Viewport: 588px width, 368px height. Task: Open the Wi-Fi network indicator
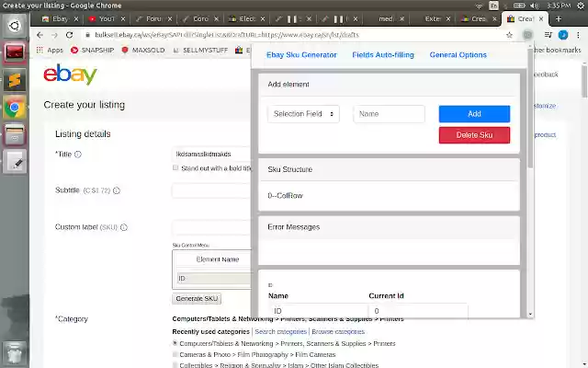tap(479, 6)
